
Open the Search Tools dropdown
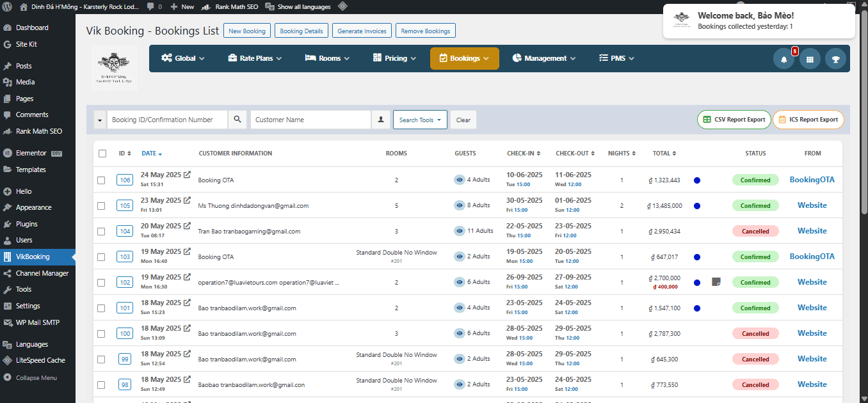(421, 120)
